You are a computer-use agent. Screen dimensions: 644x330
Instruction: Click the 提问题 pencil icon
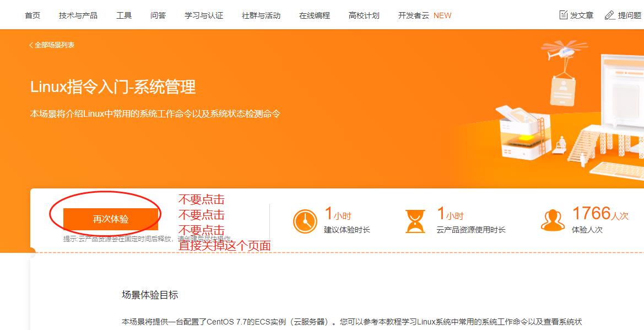click(x=610, y=15)
